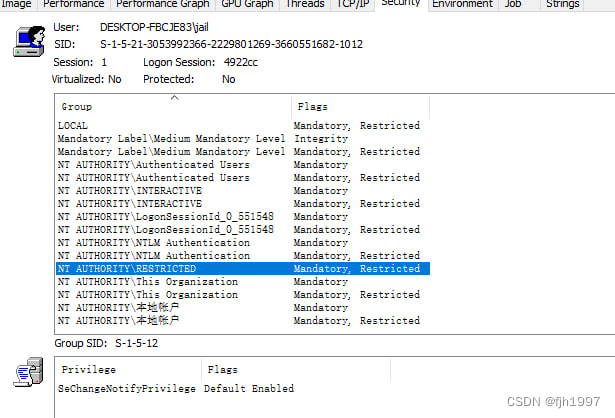Switch to the Job tab
This screenshot has height=418, width=615.
pyautogui.click(x=519, y=4)
